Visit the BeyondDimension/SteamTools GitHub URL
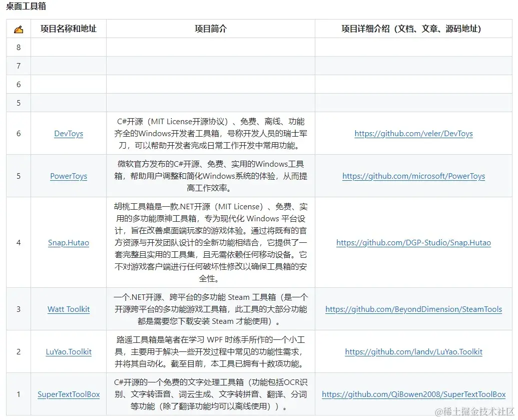Screen dimensions: 518x420 tap(413, 309)
